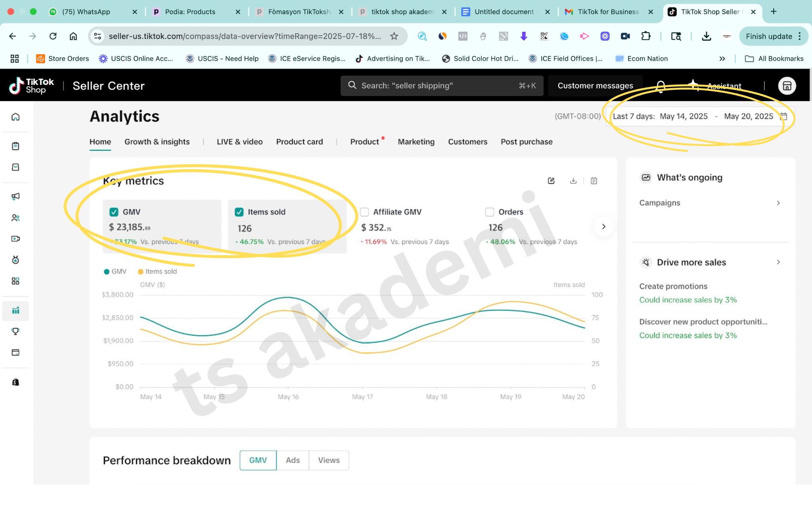Open the Product card tab
The width and height of the screenshot is (812, 508).
(299, 142)
